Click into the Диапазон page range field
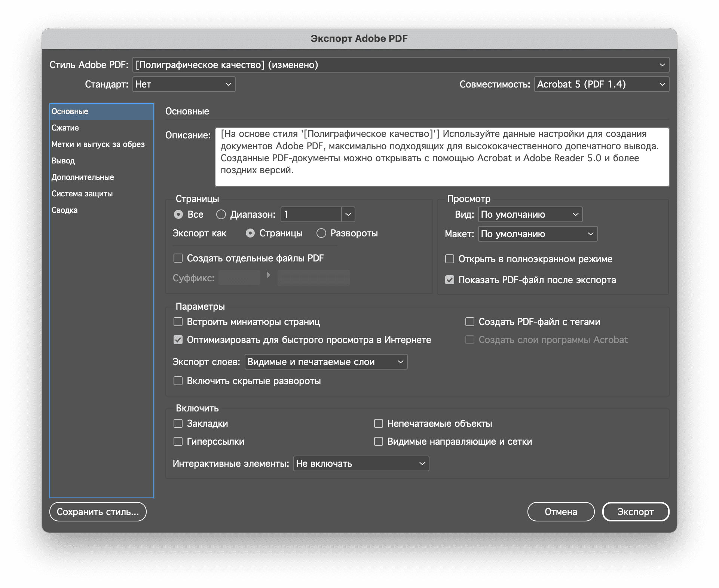Screen dimensions: 719x588 (x=311, y=214)
